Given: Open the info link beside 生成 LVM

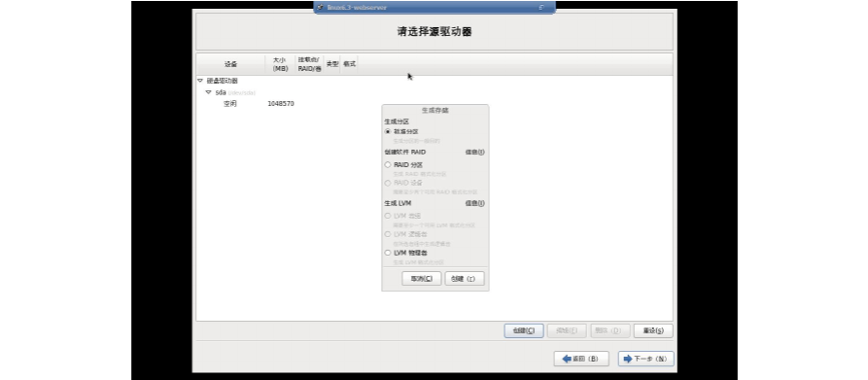Looking at the screenshot, I should click(474, 203).
